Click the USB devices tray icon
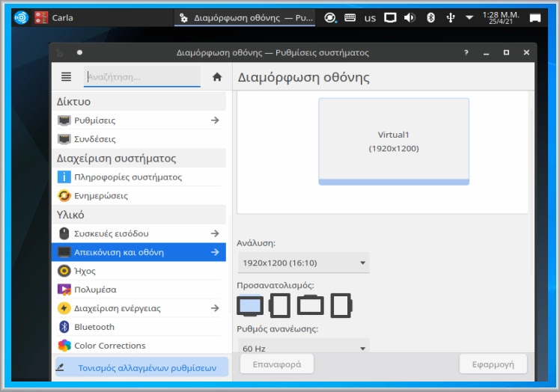The height and width of the screenshot is (392, 560). 451,17
